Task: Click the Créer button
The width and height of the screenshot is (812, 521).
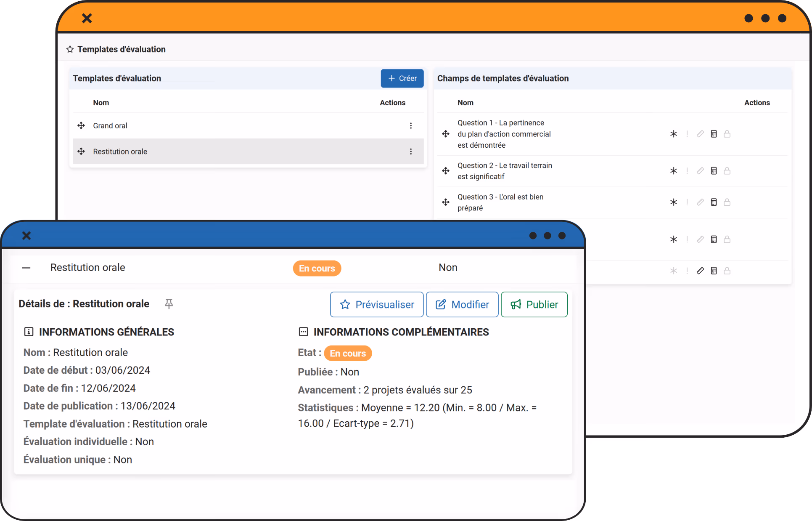Action: pos(402,79)
